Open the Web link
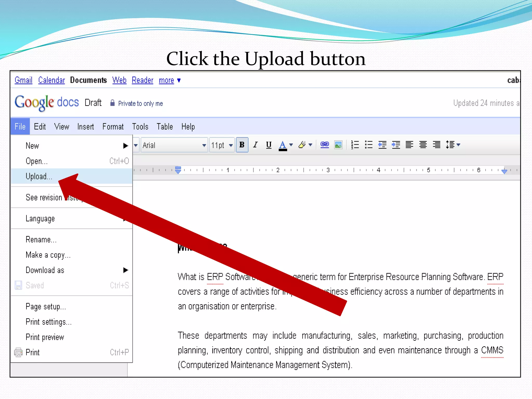 tap(119, 80)
